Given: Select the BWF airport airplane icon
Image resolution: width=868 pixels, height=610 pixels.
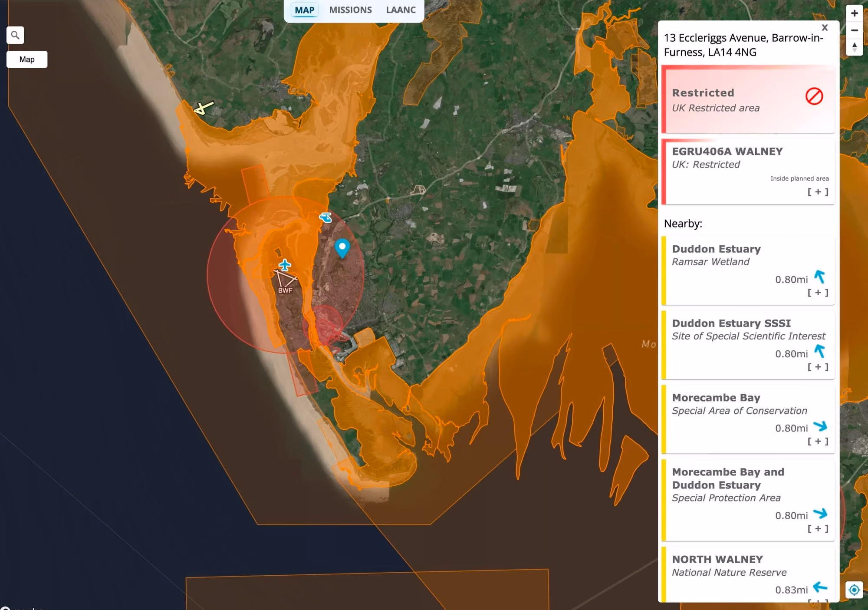Looking at the screenshot, I should 285,265.
